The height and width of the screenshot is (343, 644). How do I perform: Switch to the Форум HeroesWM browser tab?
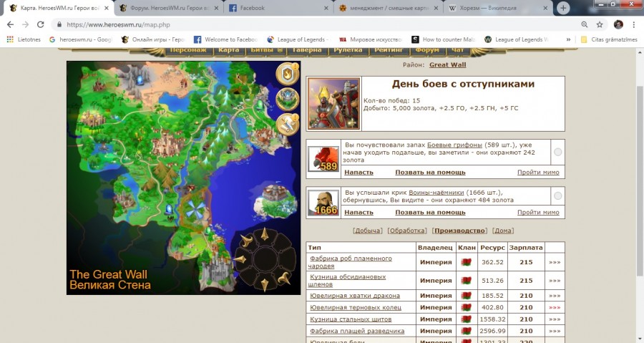(168, 8)
